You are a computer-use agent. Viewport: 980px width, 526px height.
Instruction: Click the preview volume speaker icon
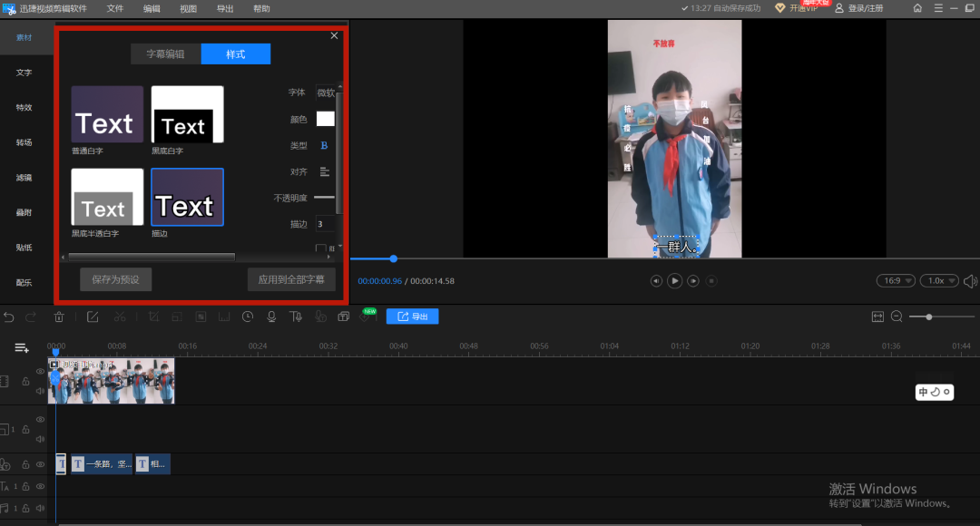(x=970, y=281)
